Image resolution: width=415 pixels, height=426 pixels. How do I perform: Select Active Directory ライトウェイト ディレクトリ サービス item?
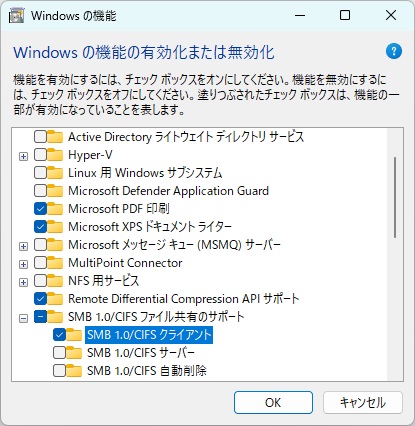pos(186,137)
